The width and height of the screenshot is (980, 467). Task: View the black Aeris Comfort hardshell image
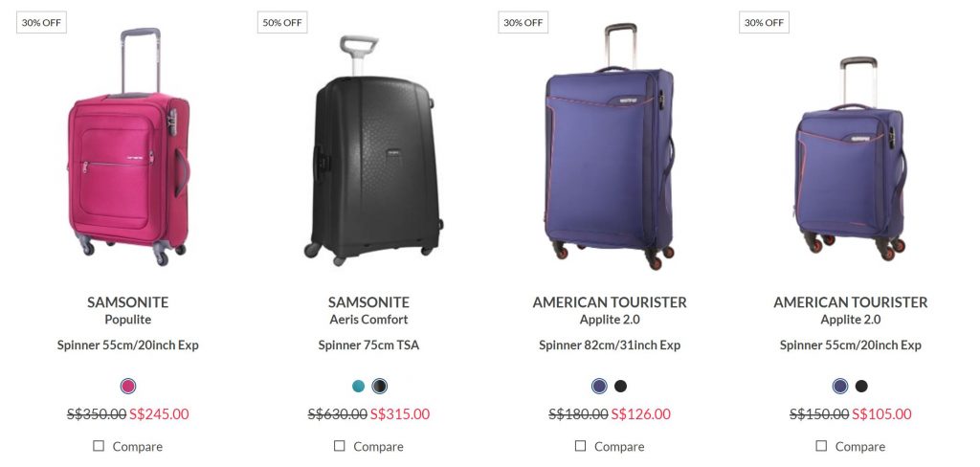pos(369,153)
